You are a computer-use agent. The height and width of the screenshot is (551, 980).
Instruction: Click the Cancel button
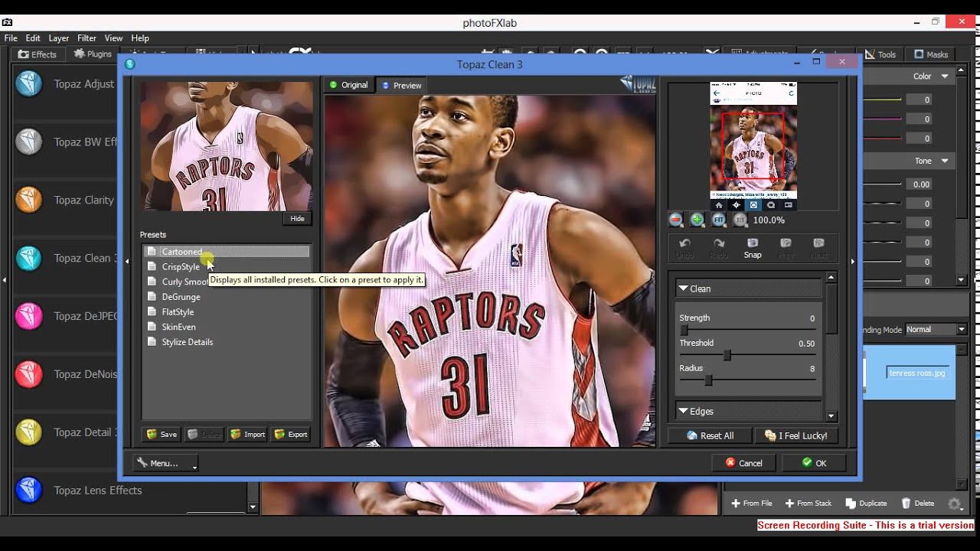743,463
